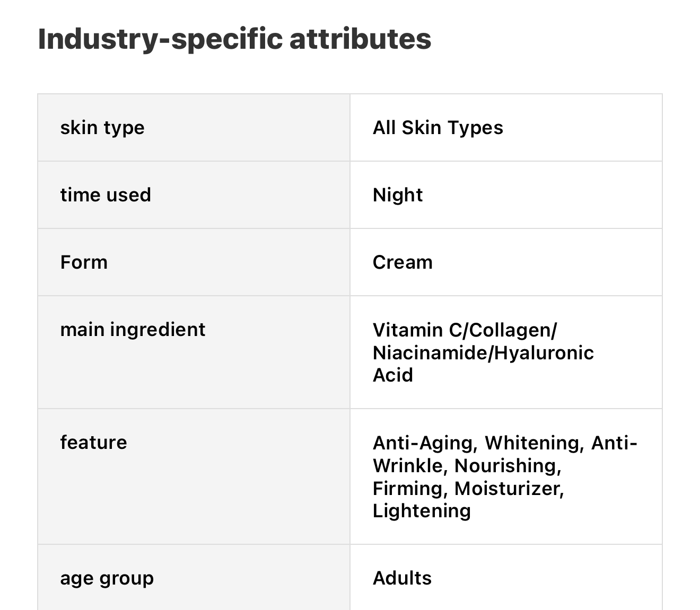Click the Vitamin C/Collagen text
The width and height of the screenshot is (700, 610).
pyautogui.click(x=465, y=330)
